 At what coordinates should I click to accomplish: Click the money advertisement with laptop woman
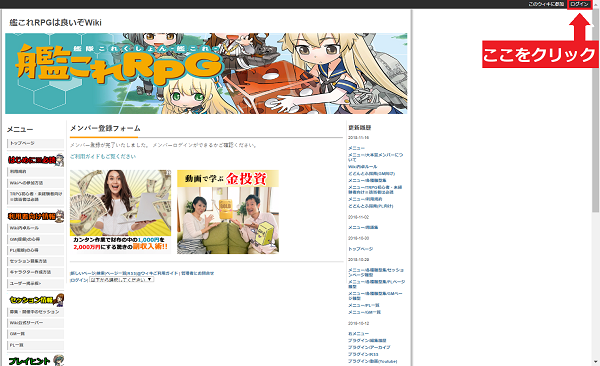(x=121, y=212)
